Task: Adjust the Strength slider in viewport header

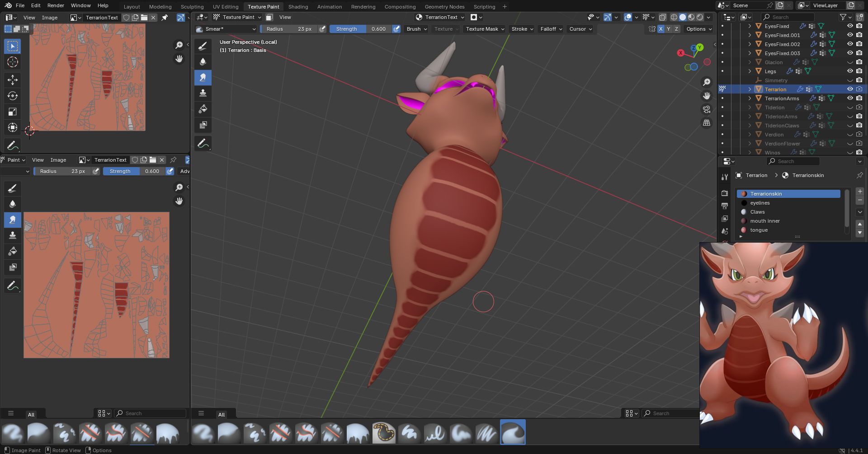Action: coord(360,29)
